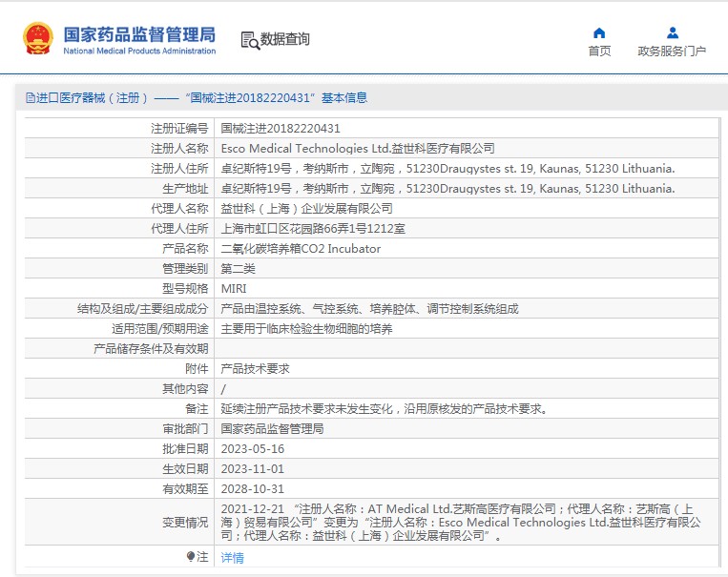Click the approval date 2023-05-16

[253, 449]
